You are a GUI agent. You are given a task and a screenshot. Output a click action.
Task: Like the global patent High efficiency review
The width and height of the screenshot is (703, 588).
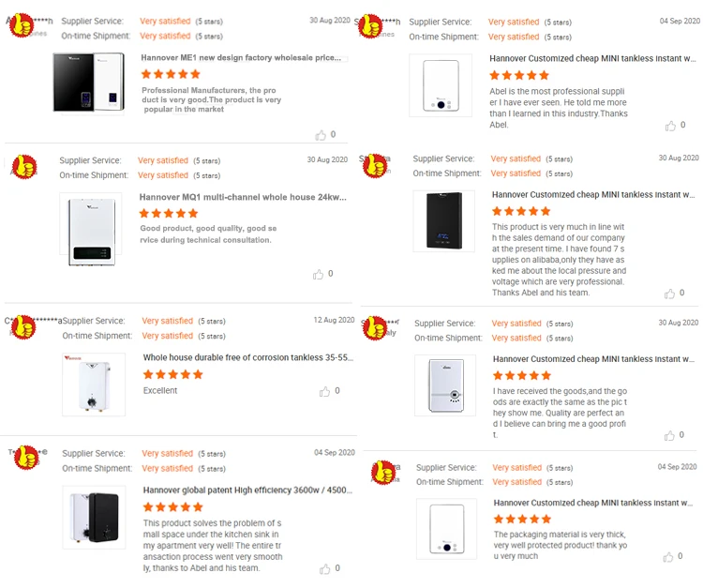point(325,568)
